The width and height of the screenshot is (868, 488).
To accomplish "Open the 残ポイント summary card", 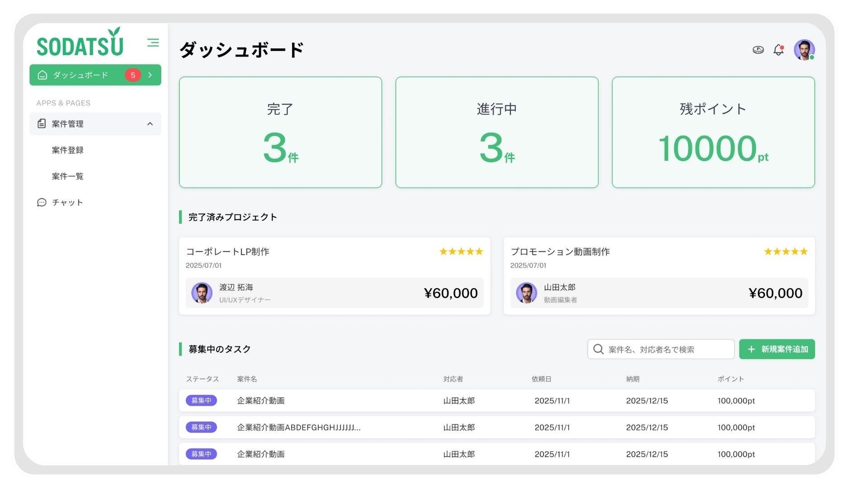I will click(x=713, y=132).
